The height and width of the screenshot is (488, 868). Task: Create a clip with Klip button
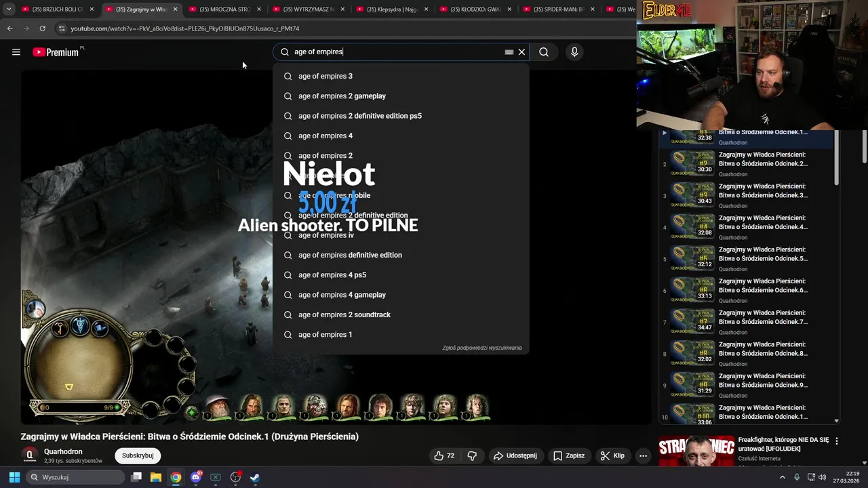612,456
